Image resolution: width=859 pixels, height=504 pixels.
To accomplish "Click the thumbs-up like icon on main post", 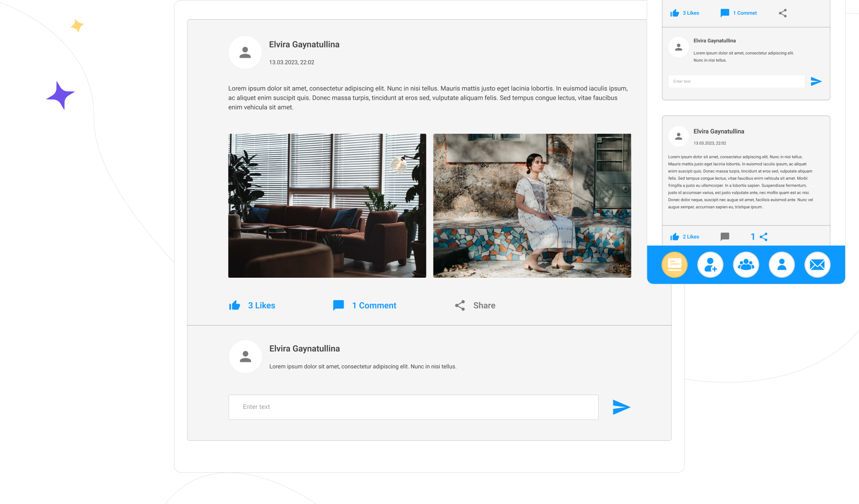I will [234, 305].
